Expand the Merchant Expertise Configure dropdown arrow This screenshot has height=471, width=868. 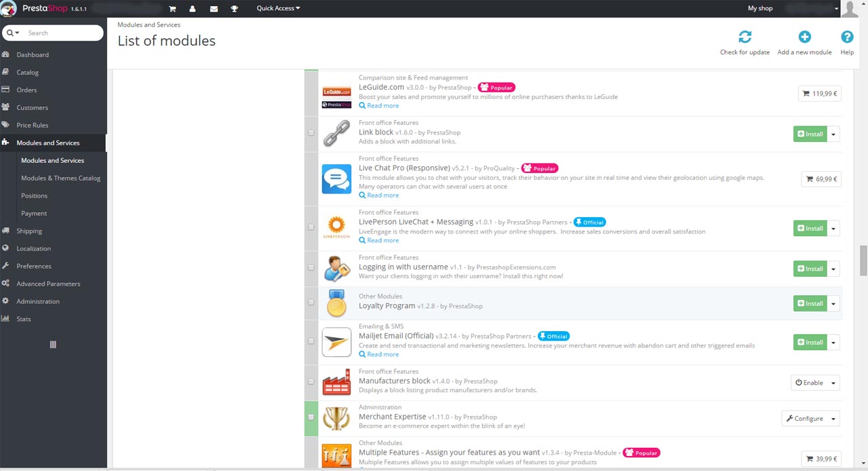pos(833,419)
